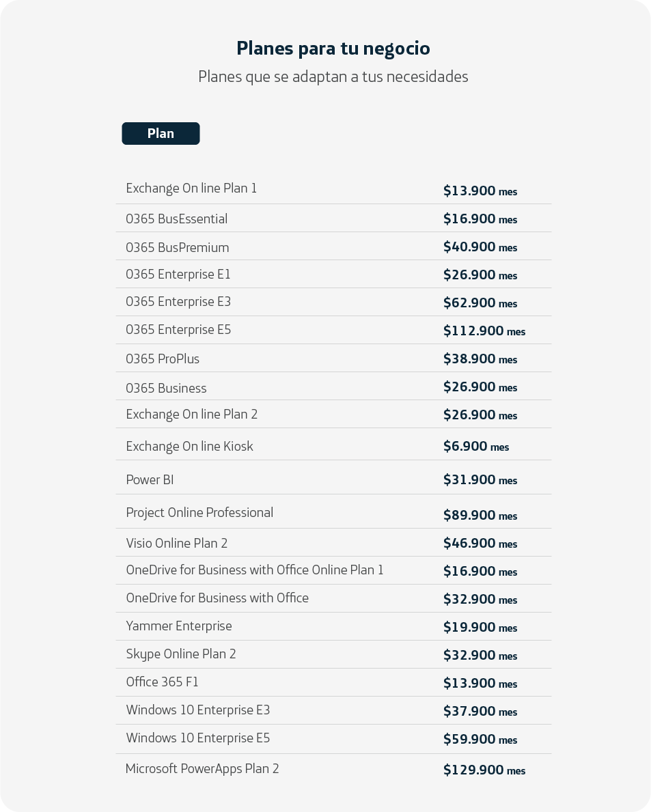The image size is (651, 812).
Task: Open the O365 Enterprise E1 plan
Action: (x=333, y=274)
